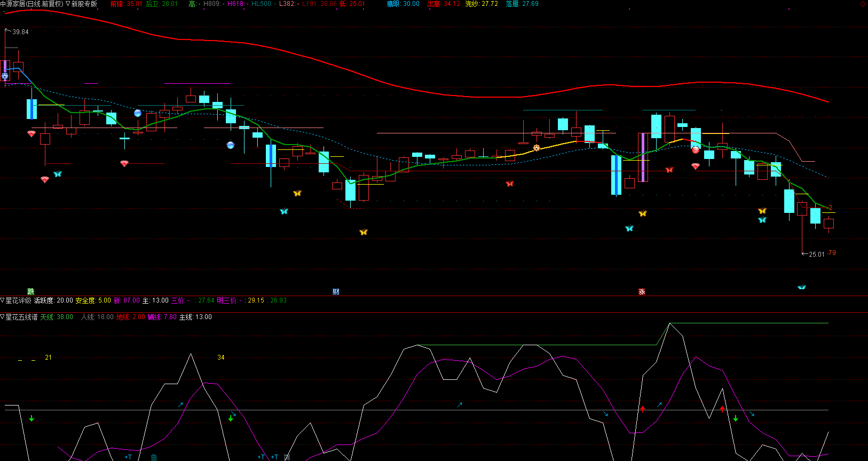Click the 辅线: 7.80 reading

click(162, 317)
